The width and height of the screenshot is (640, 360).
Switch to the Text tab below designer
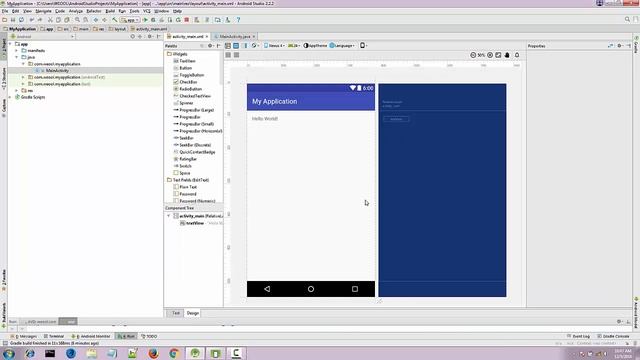(176, 313)
